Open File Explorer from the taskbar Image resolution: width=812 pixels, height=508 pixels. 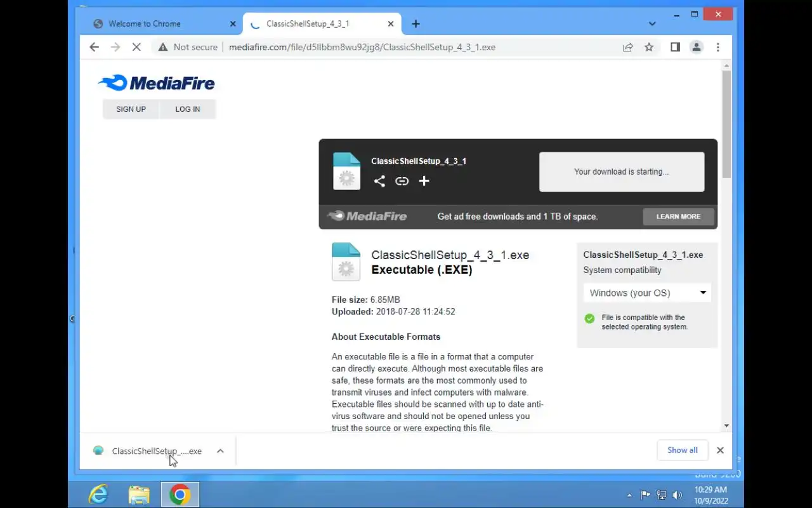point(139,495)
